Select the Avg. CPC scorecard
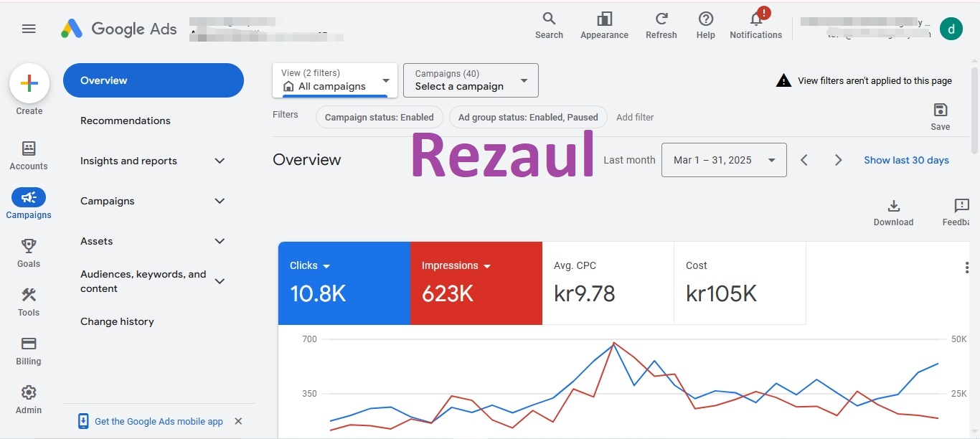Image resolution: width=980 pixels, height=439 pixels. [608, 283]
